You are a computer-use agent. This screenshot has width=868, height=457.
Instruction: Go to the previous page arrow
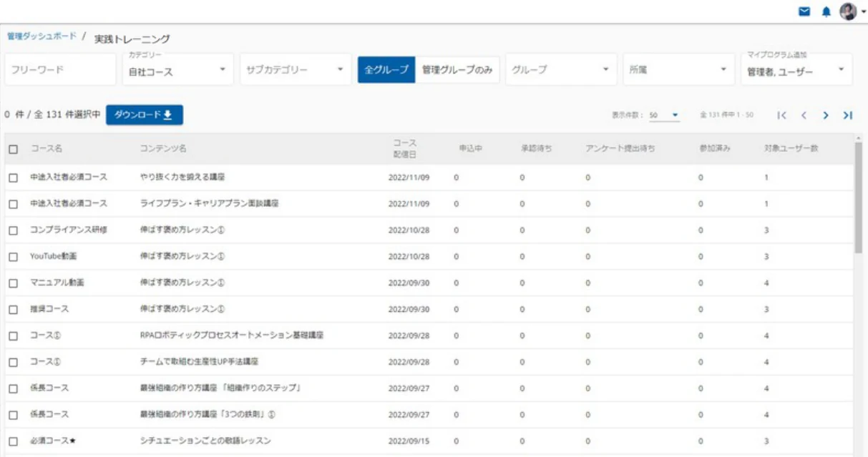pyautogui.click(x=804, y=115)
